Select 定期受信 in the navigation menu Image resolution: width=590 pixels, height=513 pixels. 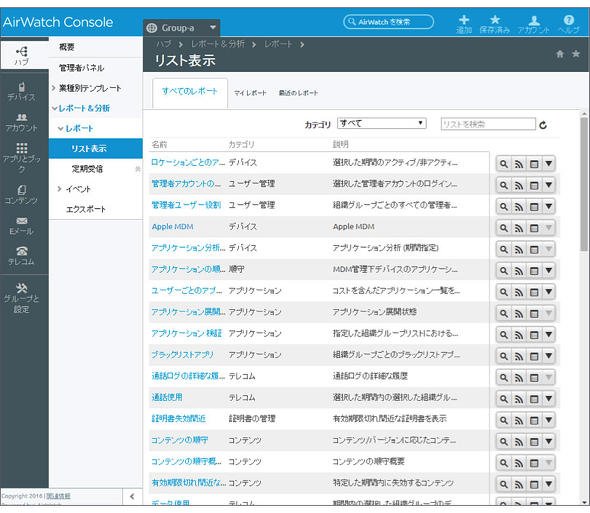pos(87,169)
